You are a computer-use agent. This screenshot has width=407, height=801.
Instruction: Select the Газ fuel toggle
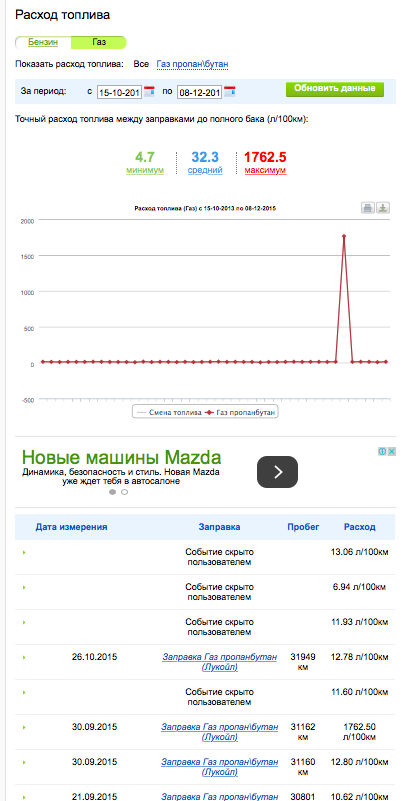click(99, 42)
